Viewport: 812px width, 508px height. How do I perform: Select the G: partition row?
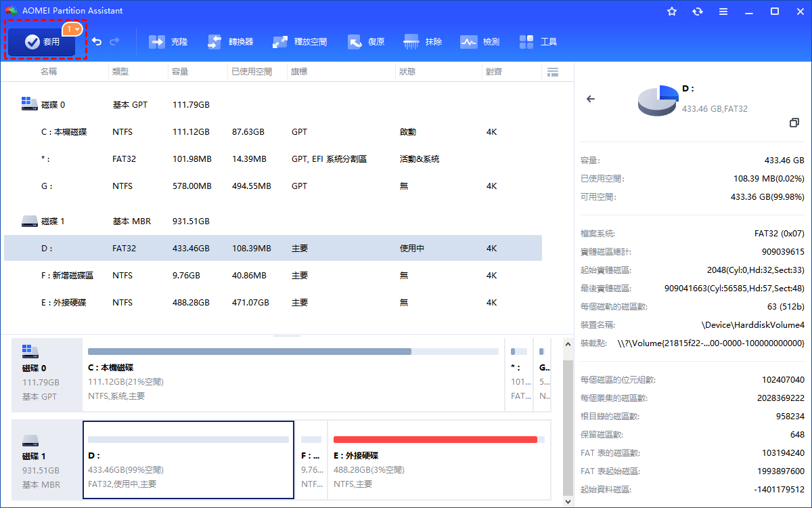click(273, 186)
